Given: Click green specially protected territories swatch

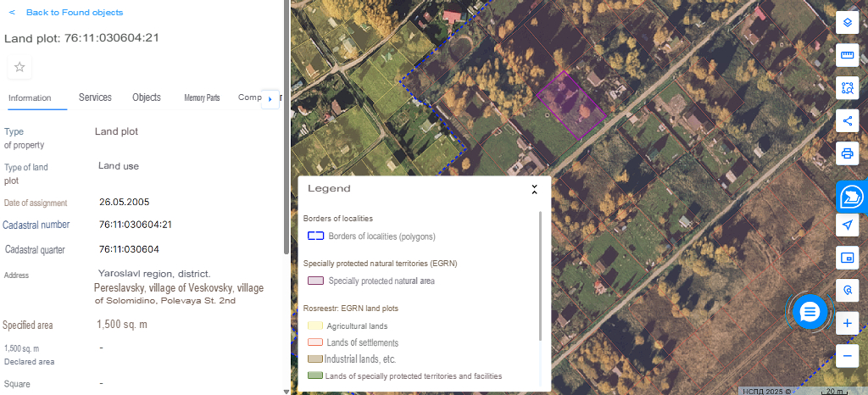Looking at the screenshot, I should tap(315, 376).
